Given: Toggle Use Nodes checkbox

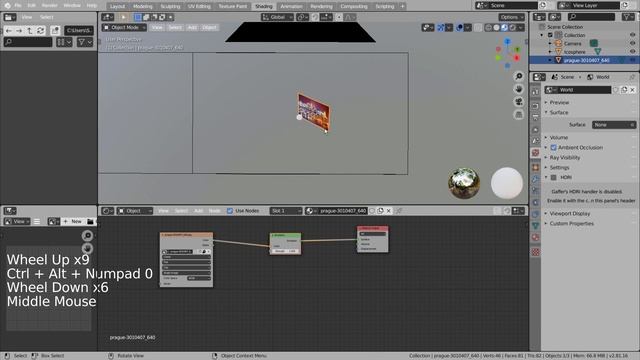Looking at the screenshot, I should pos(230,211).
